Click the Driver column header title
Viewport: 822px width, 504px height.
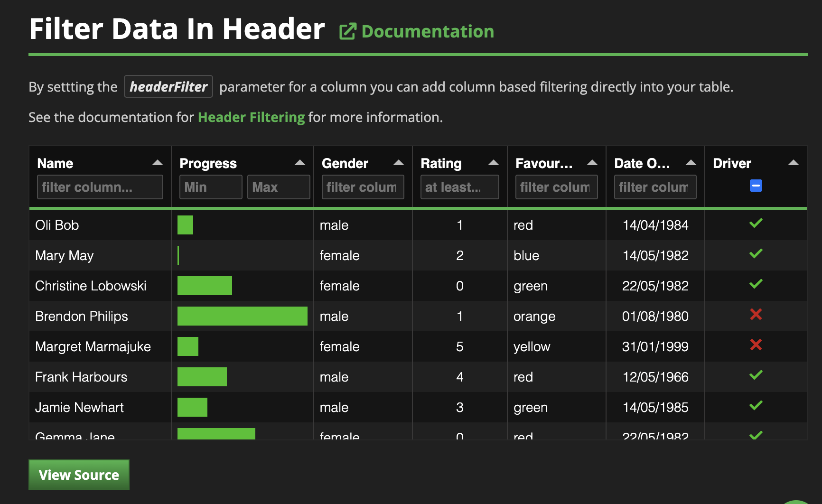[732, 163]
